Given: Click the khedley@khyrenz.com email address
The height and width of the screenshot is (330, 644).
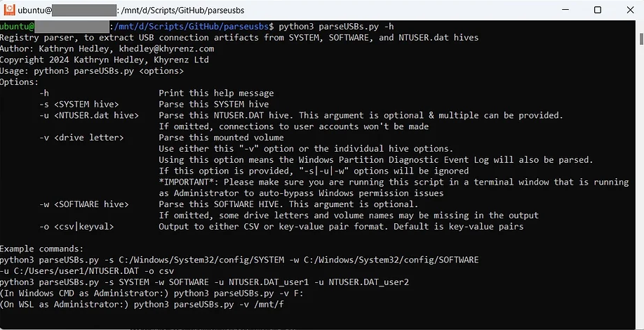Looking at the screenshot, I should click(x=166, y=48).
